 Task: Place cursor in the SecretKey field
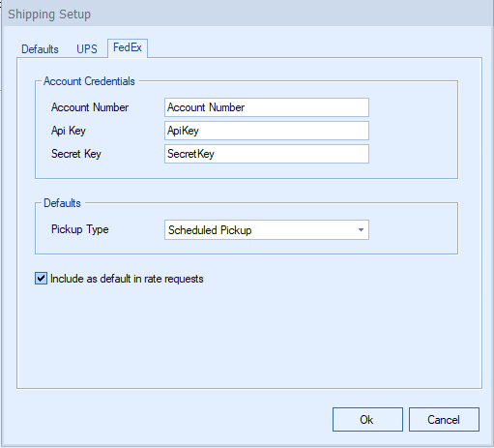(x=267, y=154)
